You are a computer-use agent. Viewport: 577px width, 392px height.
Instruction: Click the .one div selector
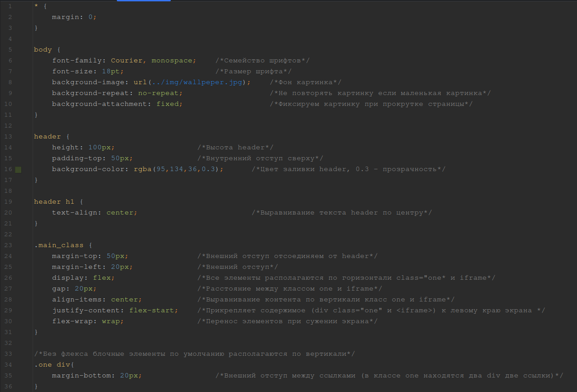50,365
